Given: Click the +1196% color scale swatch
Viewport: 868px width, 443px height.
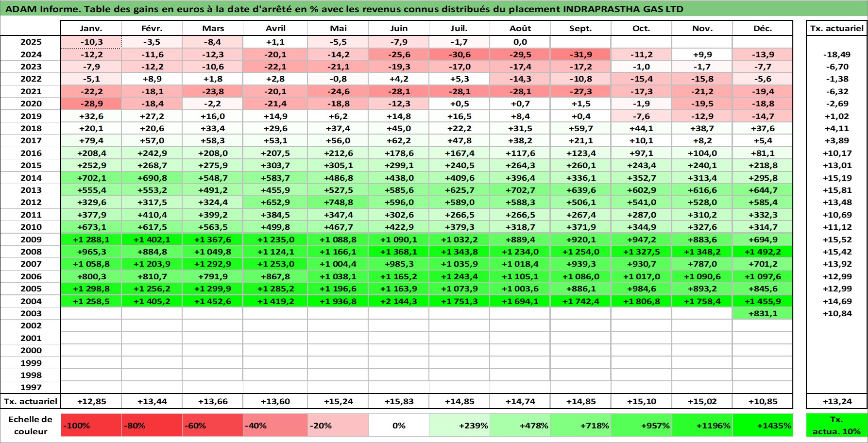Looking at the screenshot, I should (702, 426).
